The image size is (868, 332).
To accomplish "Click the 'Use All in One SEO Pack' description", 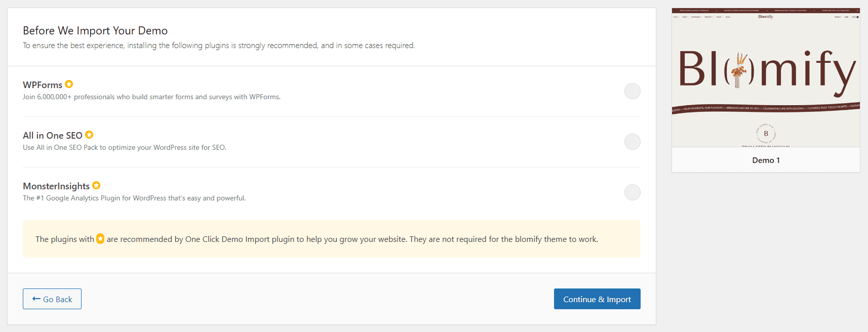I will 125,147.
